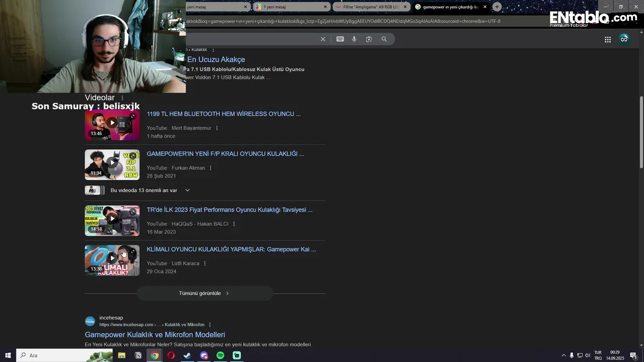Close the gamepower search tab
The height and width of the screenshot is (362, 644).
click(x=485, y=7)
